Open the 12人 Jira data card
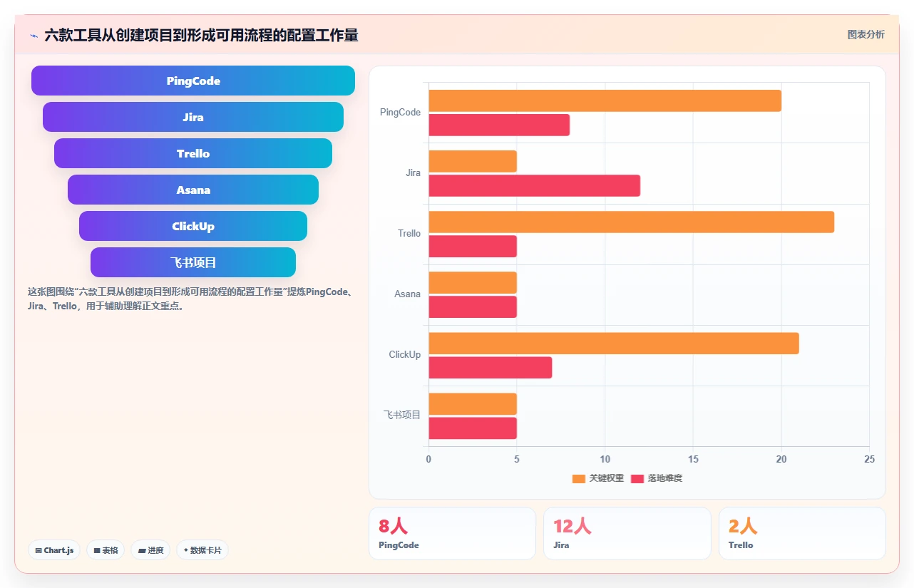 (627, 533)
